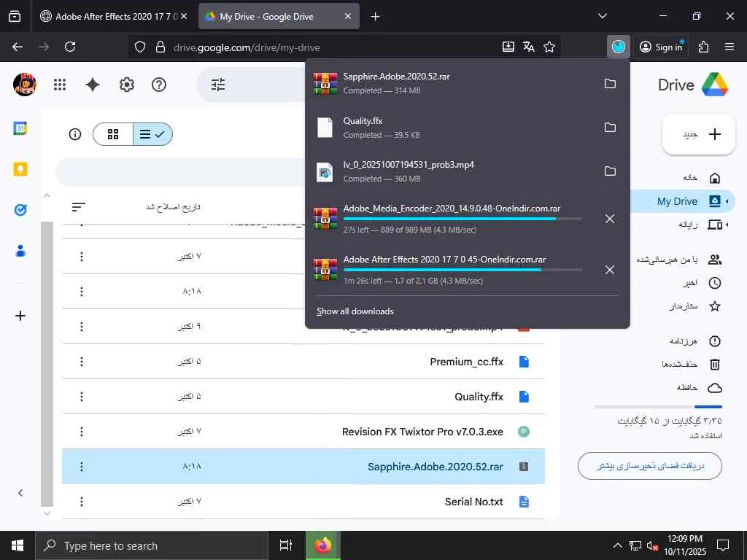Close the My Drive - Google Drive tab
This screenshot has height=560, width=747.
pos(348,16)
